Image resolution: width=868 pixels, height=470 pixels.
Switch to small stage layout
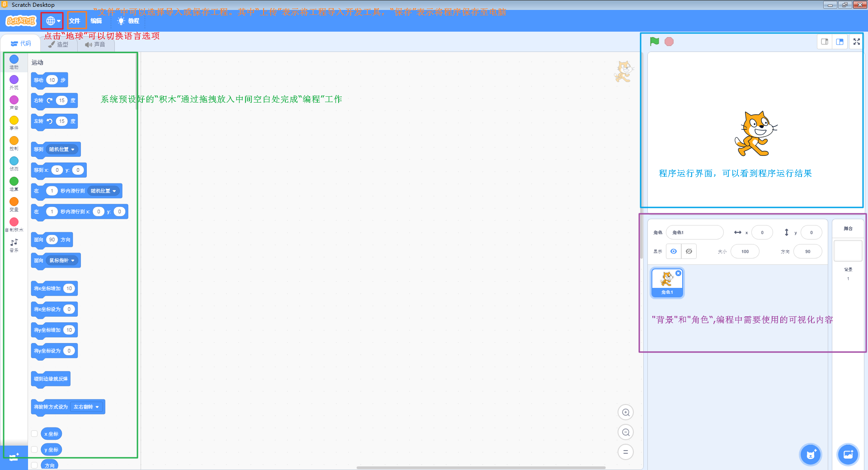[x=825, y=42]
